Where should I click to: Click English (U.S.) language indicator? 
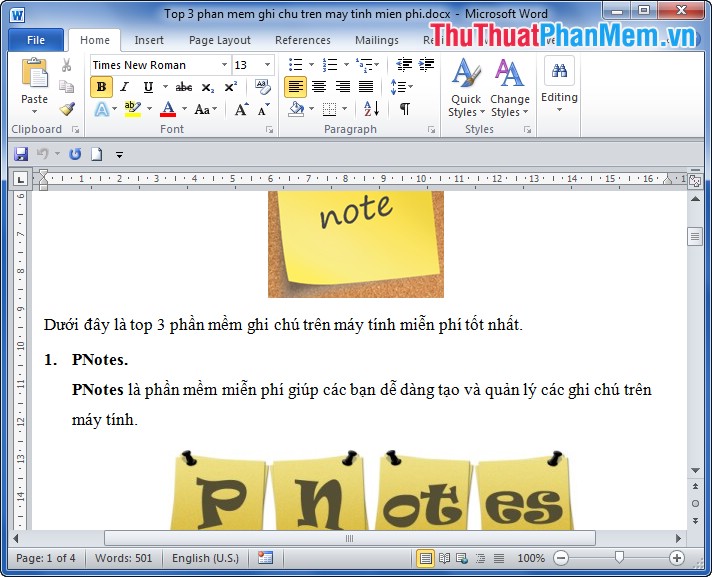205,558
